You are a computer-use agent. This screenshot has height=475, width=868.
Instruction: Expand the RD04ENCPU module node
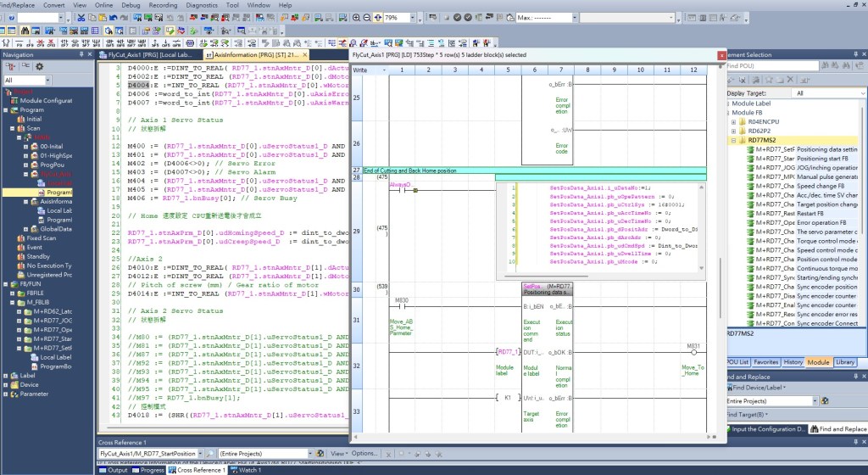(734, 122)
